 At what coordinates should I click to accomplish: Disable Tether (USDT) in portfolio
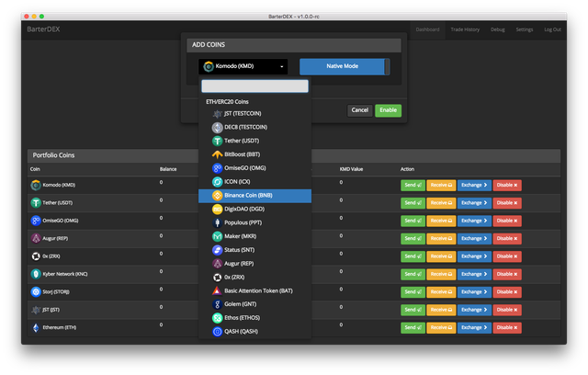point(507,203)
